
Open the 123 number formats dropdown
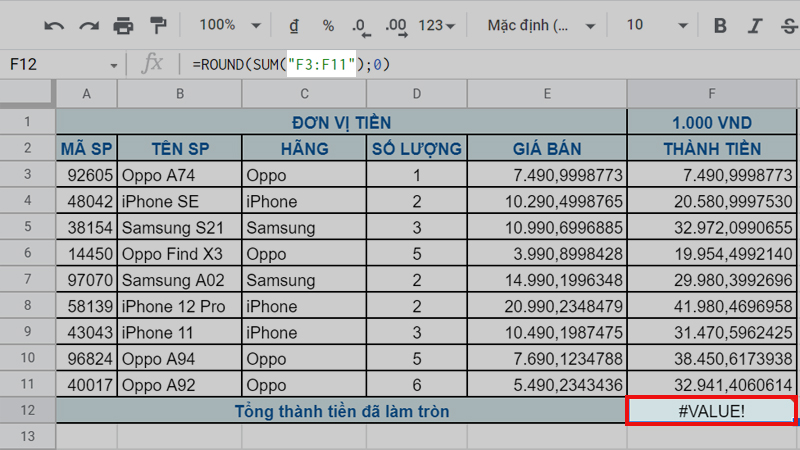(436, 25)
